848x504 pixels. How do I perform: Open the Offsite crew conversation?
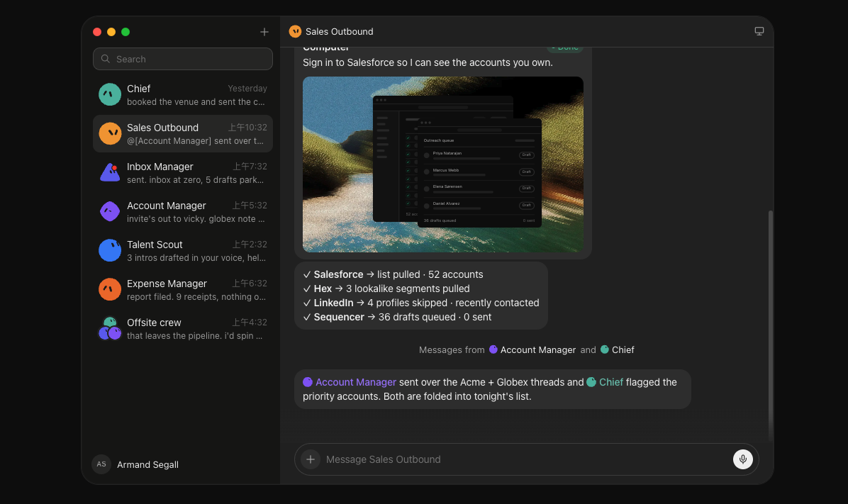183,328
